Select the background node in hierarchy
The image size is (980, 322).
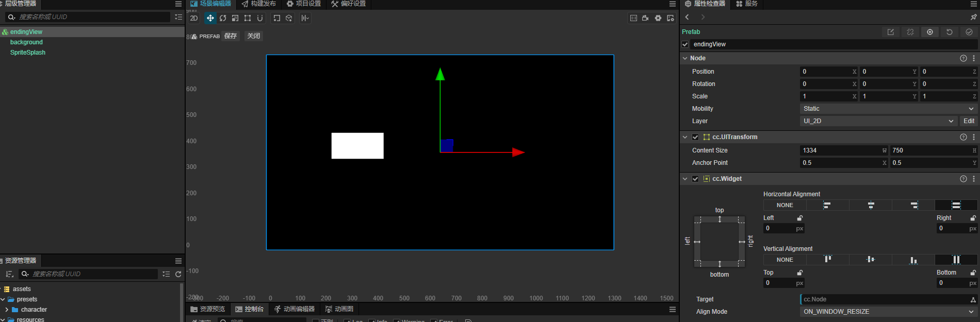26,42
